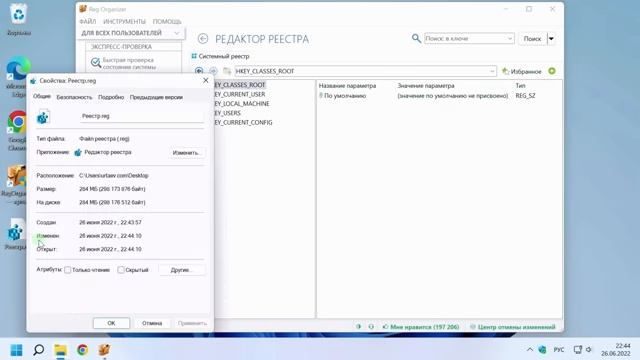The height and width of the screenshot is (360, 640).
Task: Open the ПОМОЩЬ menu
Action: pyautogui.click(x=167, y=21)
